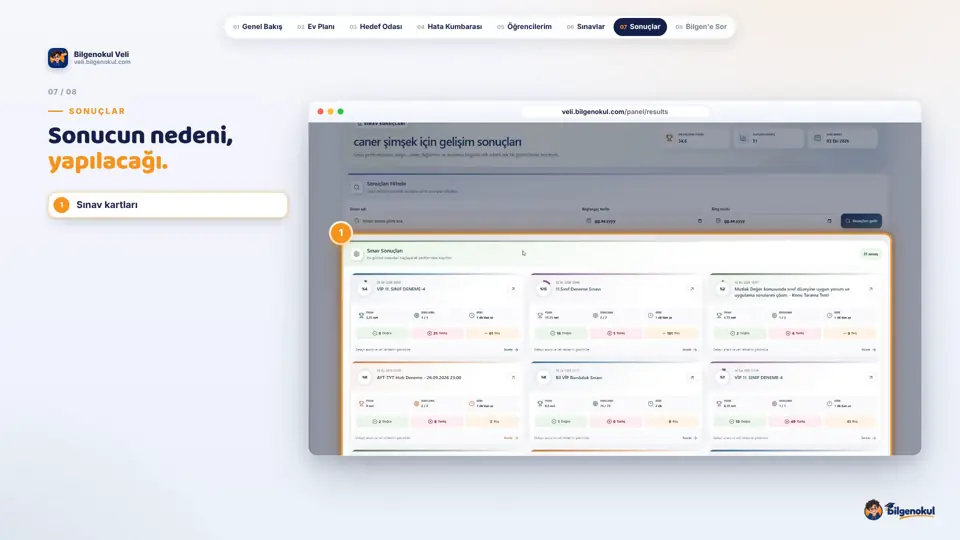This screenshot has height=540, width=960.
Task: Open the Bitiş tarihi date field
Action: 773,221
